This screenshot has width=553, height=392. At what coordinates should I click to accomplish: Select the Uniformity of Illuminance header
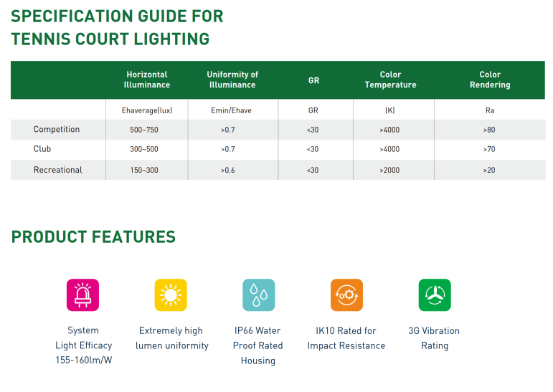[x=232, y=80]
